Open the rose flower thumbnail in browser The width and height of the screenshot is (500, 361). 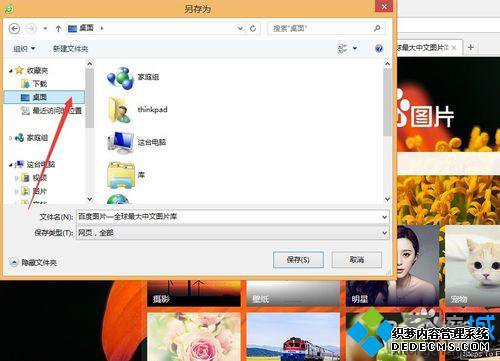click(194, 337)
